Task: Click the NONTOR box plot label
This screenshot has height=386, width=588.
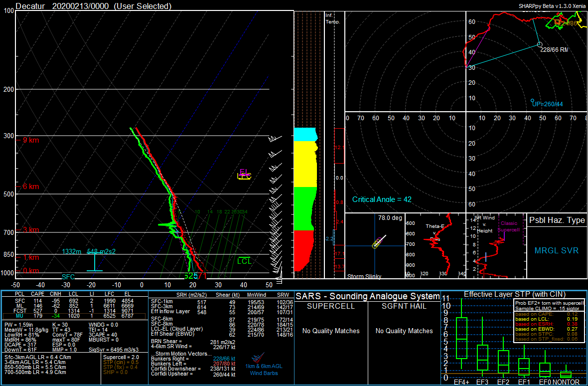Action: tap(566, 382)
